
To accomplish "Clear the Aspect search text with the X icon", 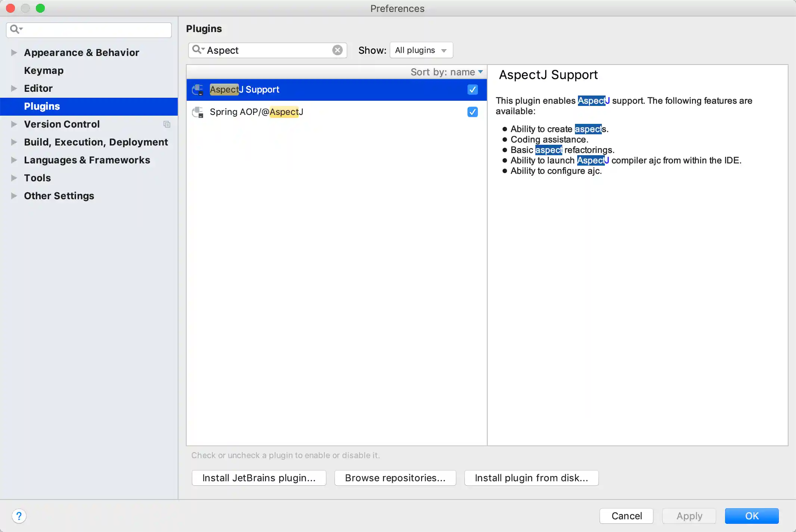I will [337, 50].
